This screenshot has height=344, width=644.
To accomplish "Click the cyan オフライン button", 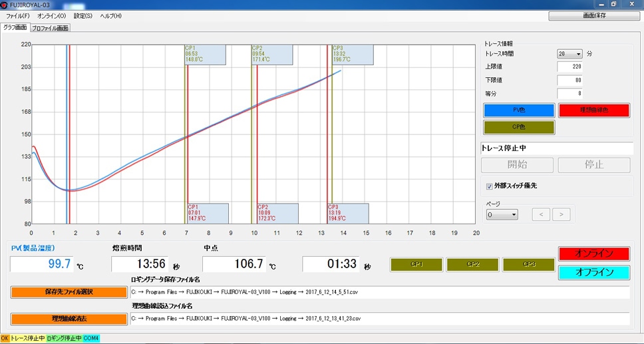I will point(594,273).
